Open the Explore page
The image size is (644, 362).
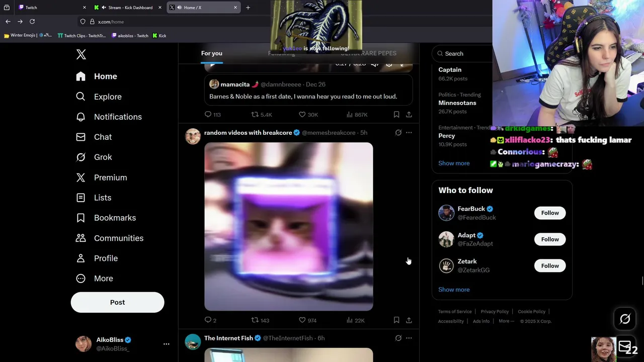(x=99, y=97)
